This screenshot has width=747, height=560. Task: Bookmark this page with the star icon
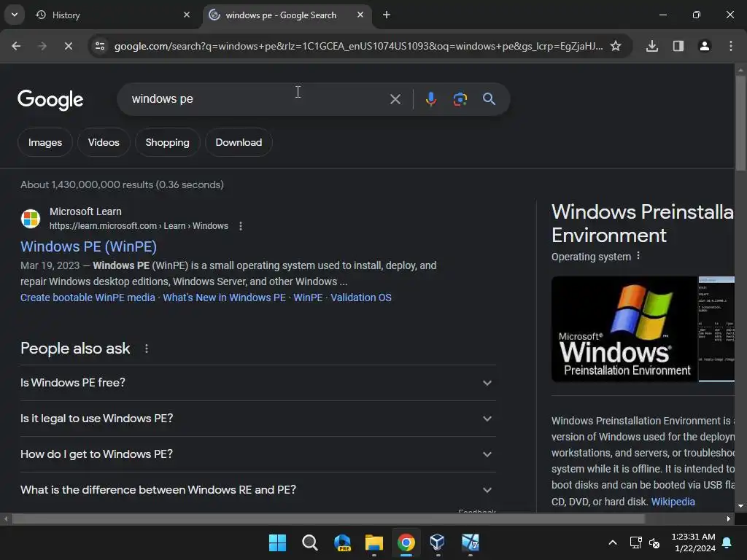(616, 46)
